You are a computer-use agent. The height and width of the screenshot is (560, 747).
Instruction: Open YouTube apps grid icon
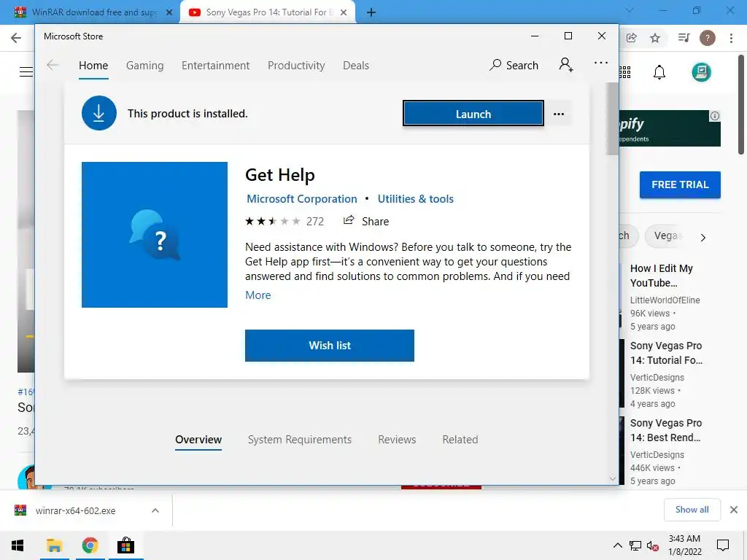coord(624,72)
